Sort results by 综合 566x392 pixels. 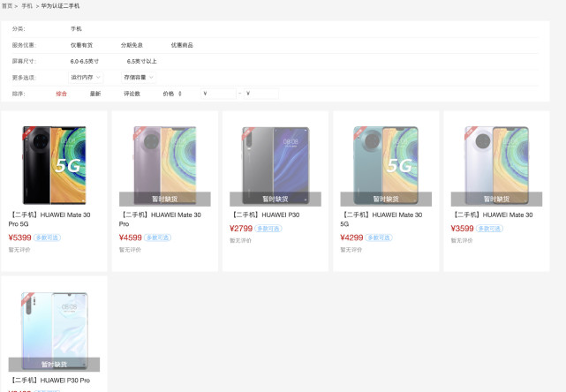click(61, 94)
